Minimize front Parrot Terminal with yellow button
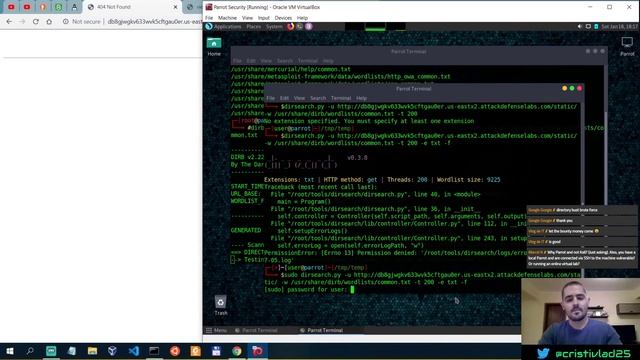The image size is (640, 360). (x=564, y=88)
